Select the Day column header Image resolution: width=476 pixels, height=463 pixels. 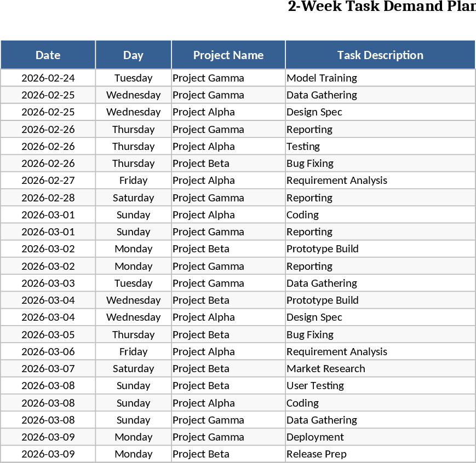point(133,55)
